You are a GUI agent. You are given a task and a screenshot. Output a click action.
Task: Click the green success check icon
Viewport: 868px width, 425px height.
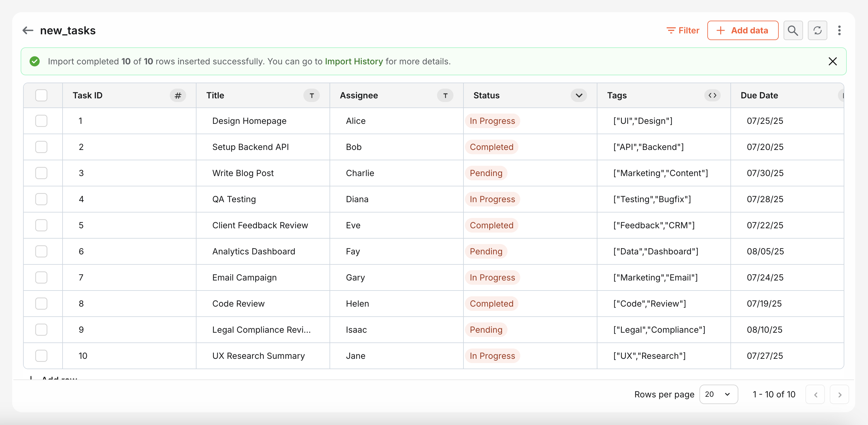[35, 61]
